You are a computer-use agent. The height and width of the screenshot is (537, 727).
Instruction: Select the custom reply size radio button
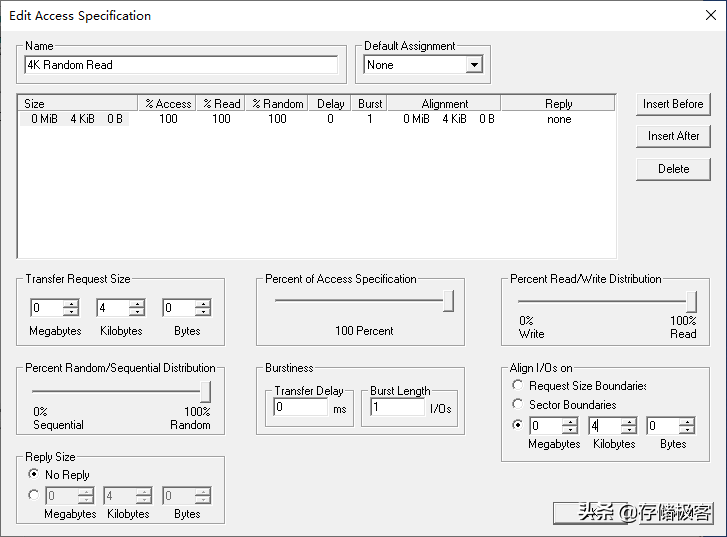pyautogui.click(x=33, y=495)
